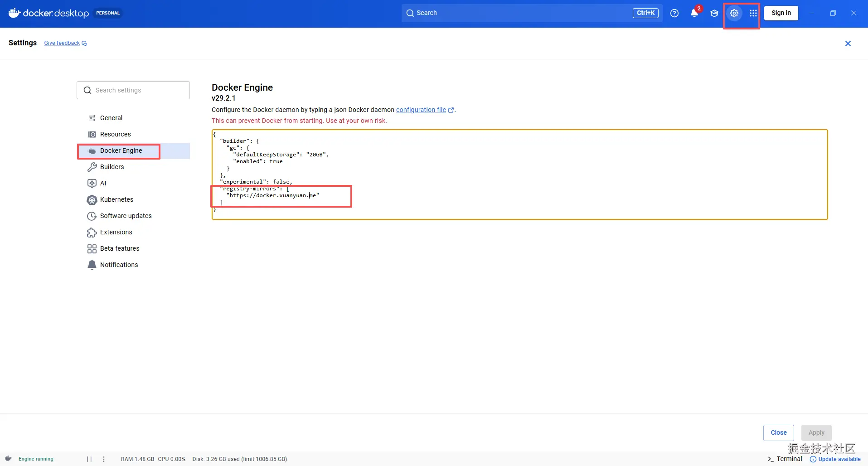Click the PERSONAL plan badge

[108, 13]
